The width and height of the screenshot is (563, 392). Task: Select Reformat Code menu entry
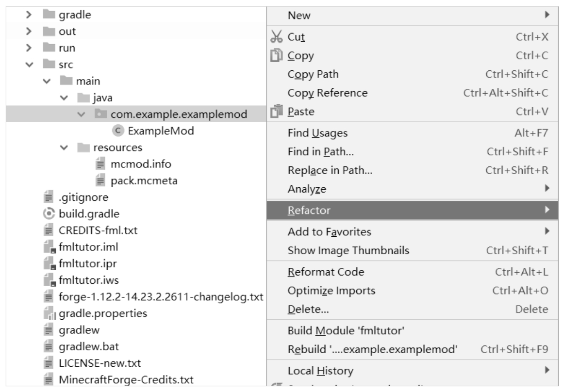(x=326, y=272)
